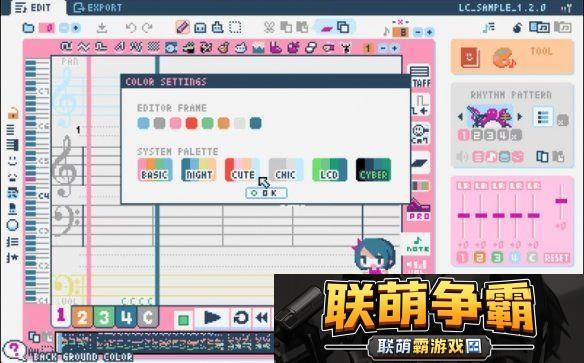Toggle the loop playback button
This screenshot has height=363, width=584.
241,318
